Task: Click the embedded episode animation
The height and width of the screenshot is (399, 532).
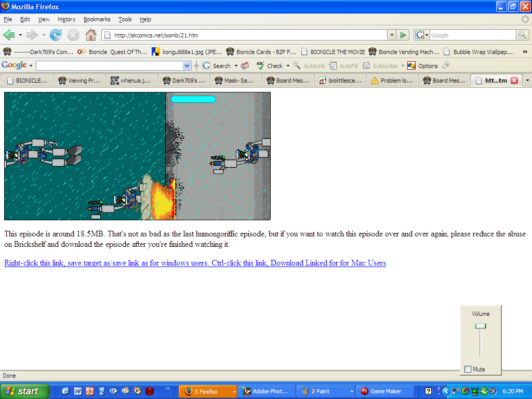Action: point(137,156)
